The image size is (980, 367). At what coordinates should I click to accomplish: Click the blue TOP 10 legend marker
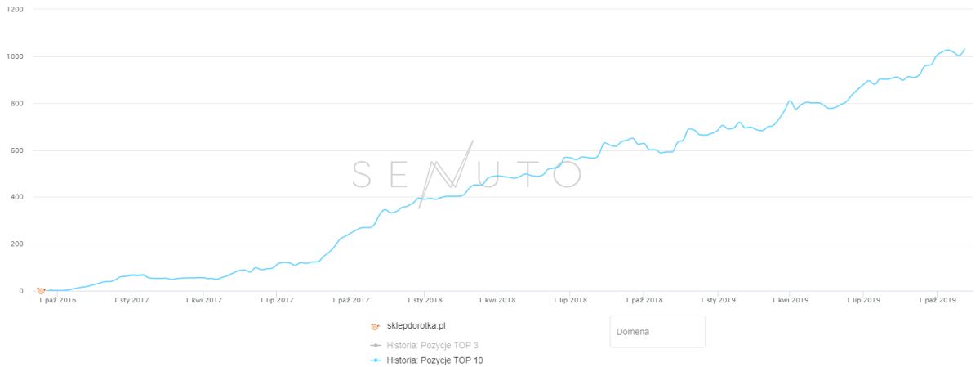tap(375, 360)
